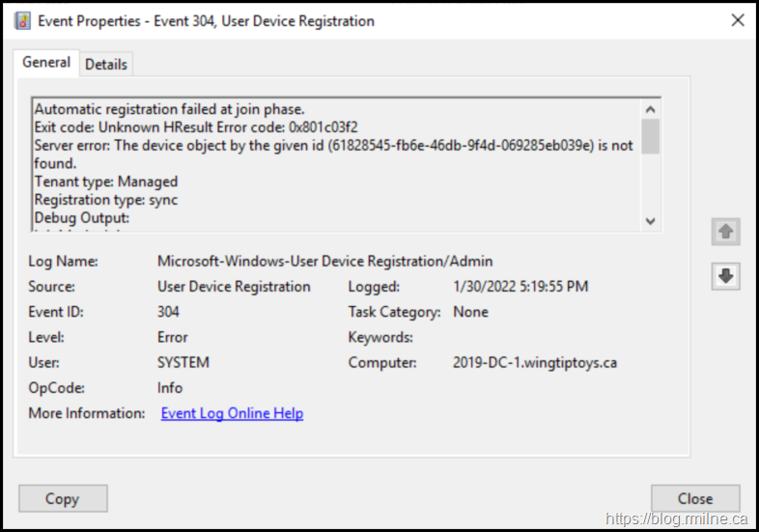Screen dimensions: 759x532
Task: Click the User value SYSTEM
Action: tap(183, 363)
